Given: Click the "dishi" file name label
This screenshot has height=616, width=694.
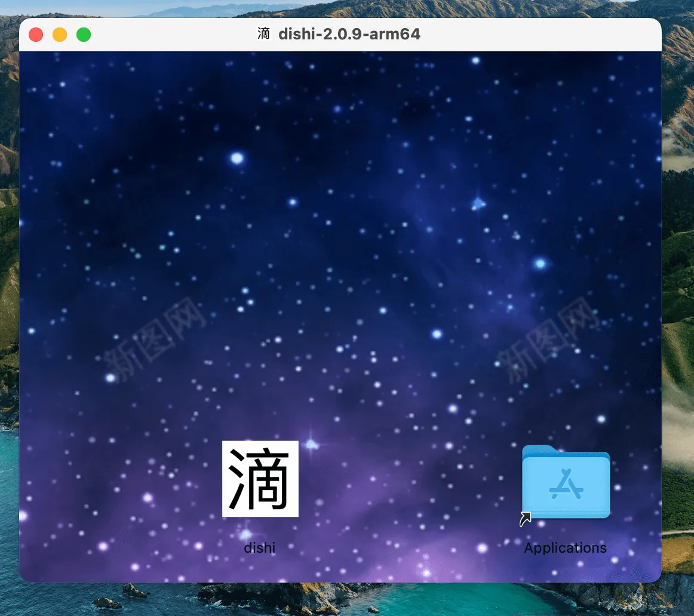Looking at the screenshot, I should [x=260, y=547].
